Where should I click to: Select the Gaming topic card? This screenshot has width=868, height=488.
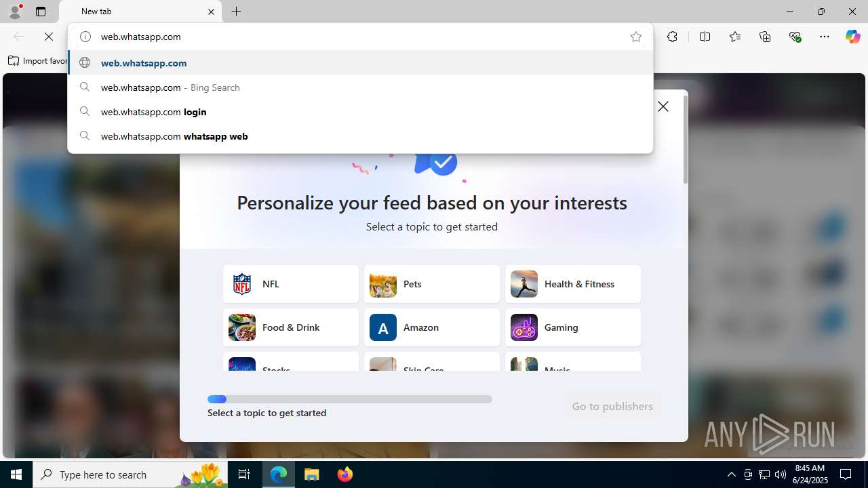(x=573, y=327)
